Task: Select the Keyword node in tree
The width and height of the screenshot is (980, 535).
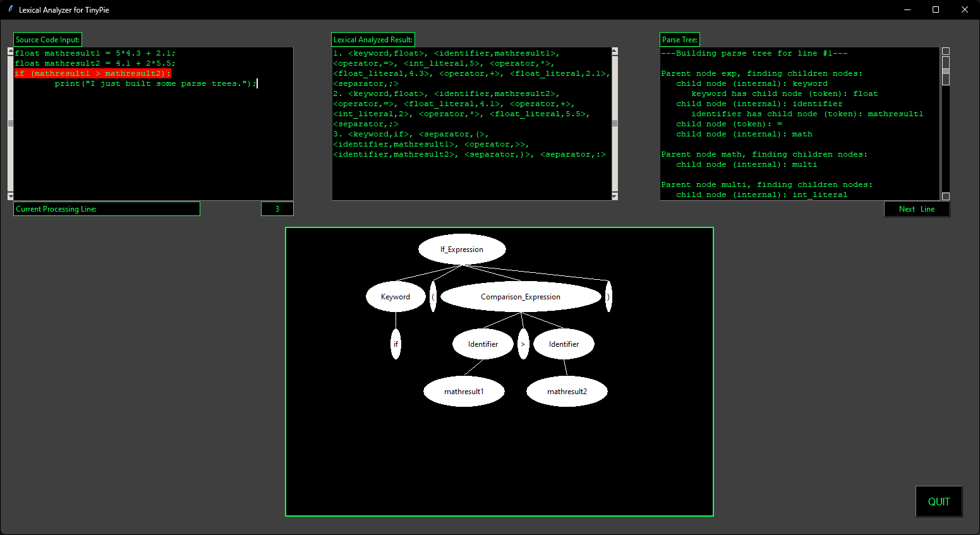Action: point(396,297)
